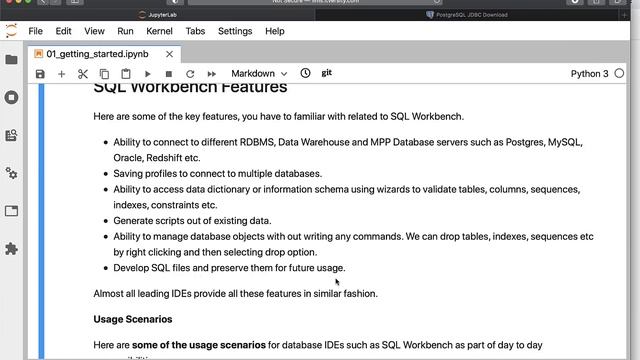Image resolution: width=640 pixels, height=360 pixels.
Task: Click the "Ability to access data dictionary" bullet
Action: [x=347, y=197]
